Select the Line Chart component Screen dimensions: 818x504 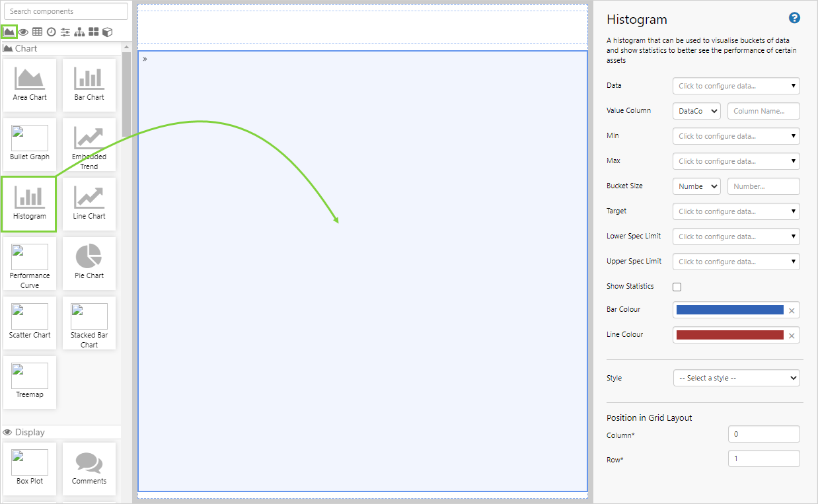coord(89,203)
